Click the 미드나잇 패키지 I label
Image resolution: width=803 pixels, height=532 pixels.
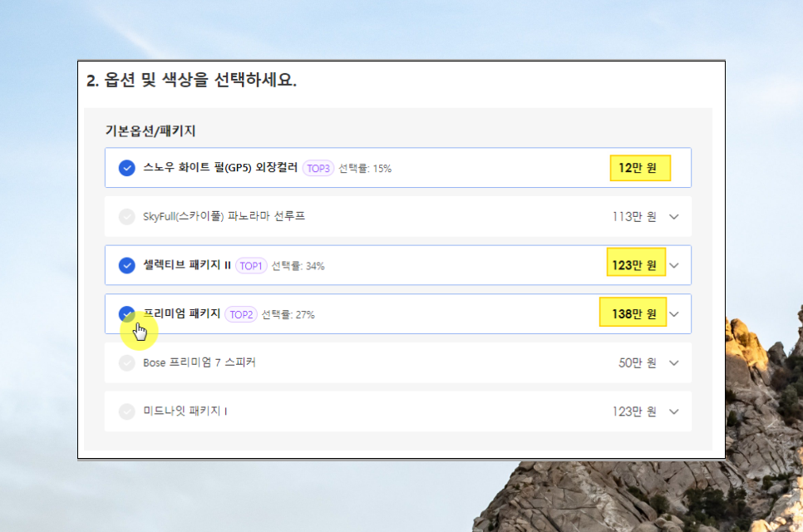[x=185, y=411]
